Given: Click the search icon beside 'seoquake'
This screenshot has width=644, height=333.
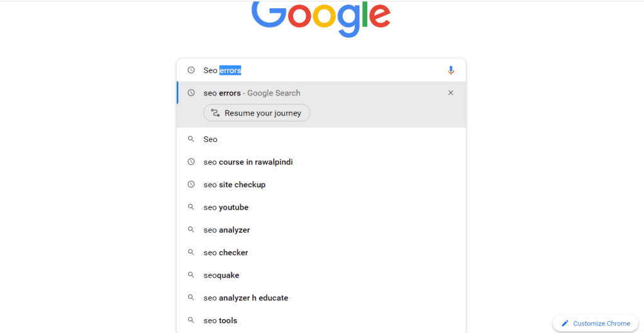Looking at the screenshot, I should tap(191, 275).
